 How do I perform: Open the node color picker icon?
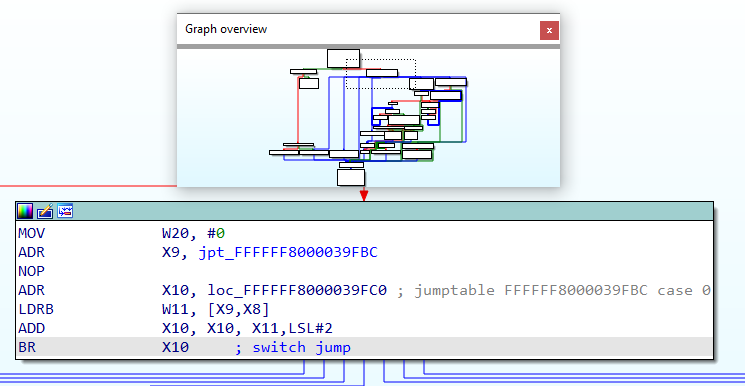tap(25, 211)
